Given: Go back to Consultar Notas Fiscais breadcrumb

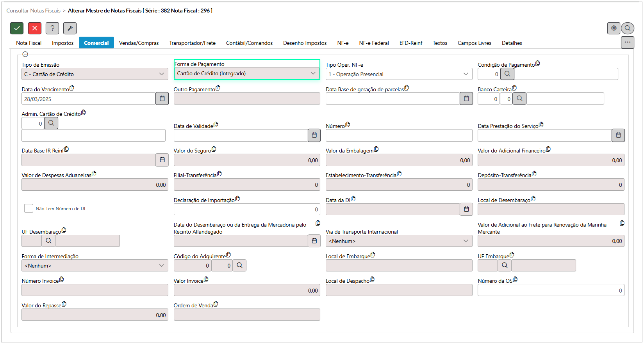Looking at the screenshot, I should pyautogui.click(x=34, y=11).
